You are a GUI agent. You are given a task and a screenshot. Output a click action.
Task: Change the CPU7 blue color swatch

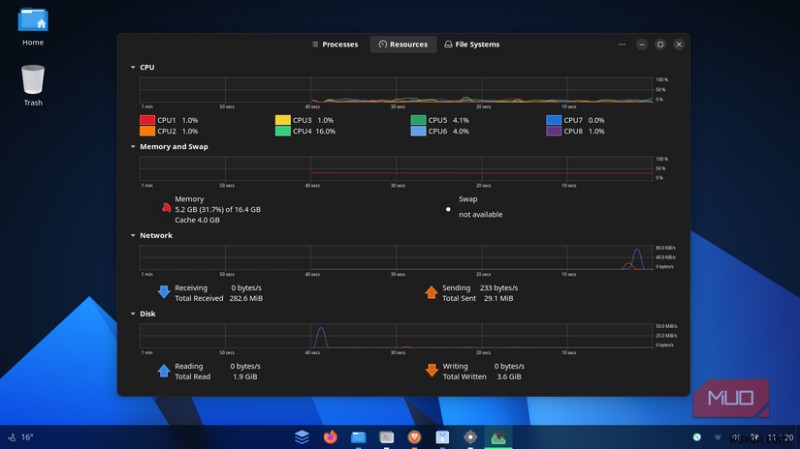click(x=554, y=120)
